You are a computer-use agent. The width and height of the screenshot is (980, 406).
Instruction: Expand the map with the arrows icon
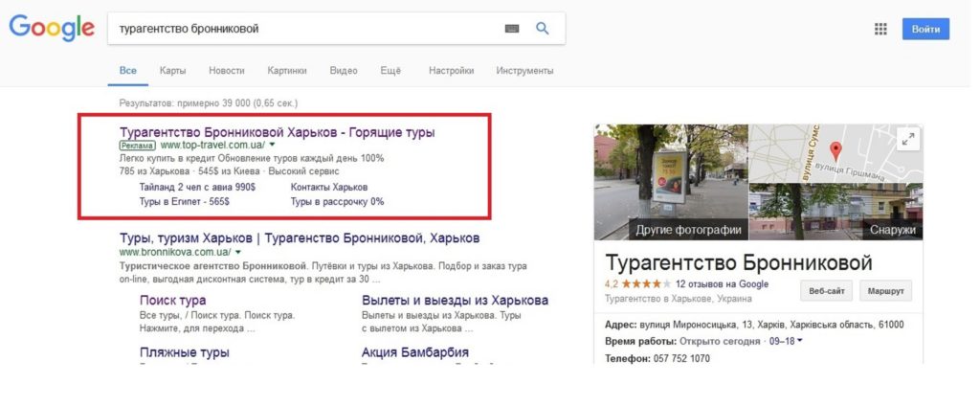pyautogui.click(x=908, y=138)
